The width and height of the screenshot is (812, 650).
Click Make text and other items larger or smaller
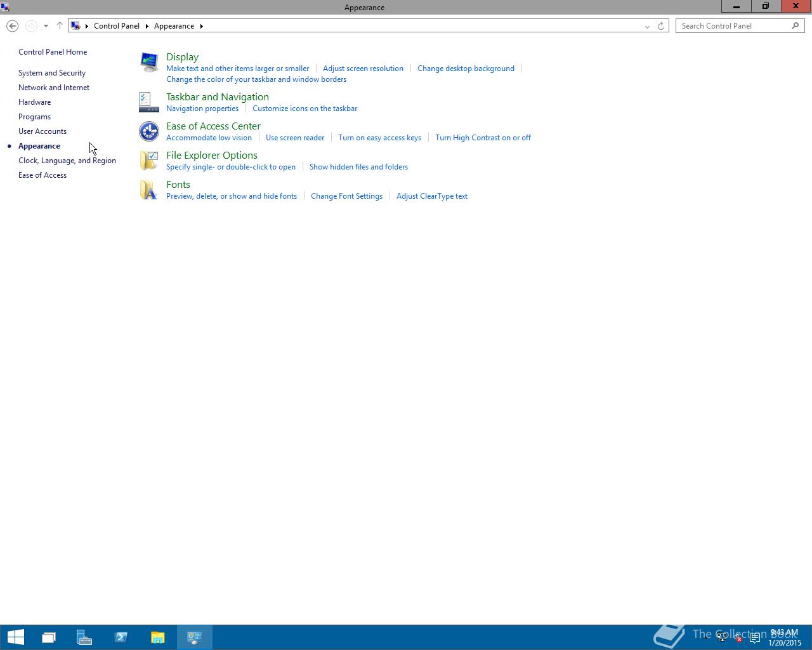click(237, 69)
